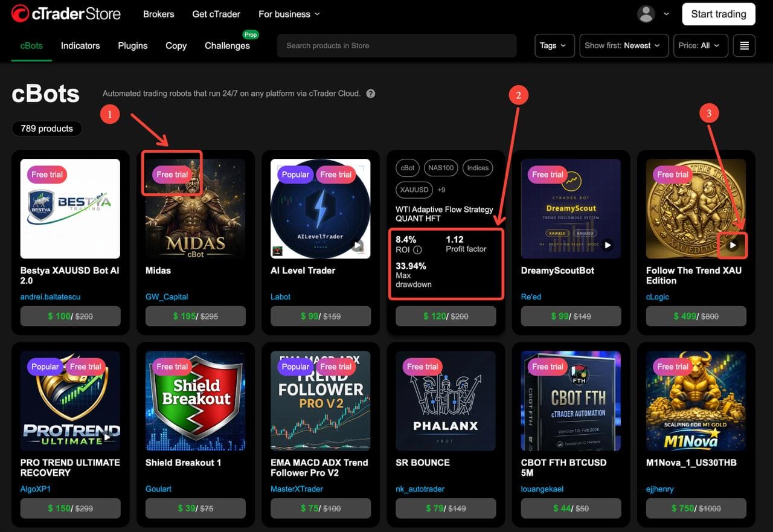
Task: Open the Get cTrader link
Action: [216, 14]
